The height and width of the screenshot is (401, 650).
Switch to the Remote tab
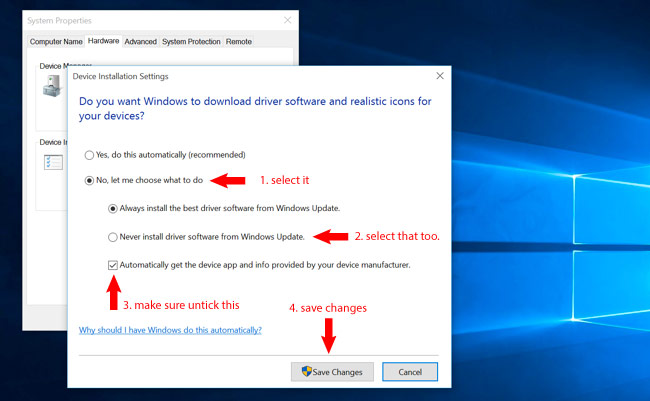(x=239, y=42)
